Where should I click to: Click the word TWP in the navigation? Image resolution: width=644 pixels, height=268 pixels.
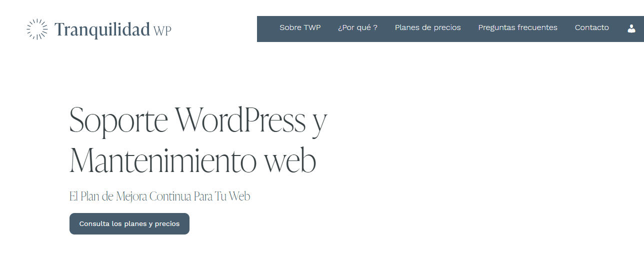coord(312,27)
